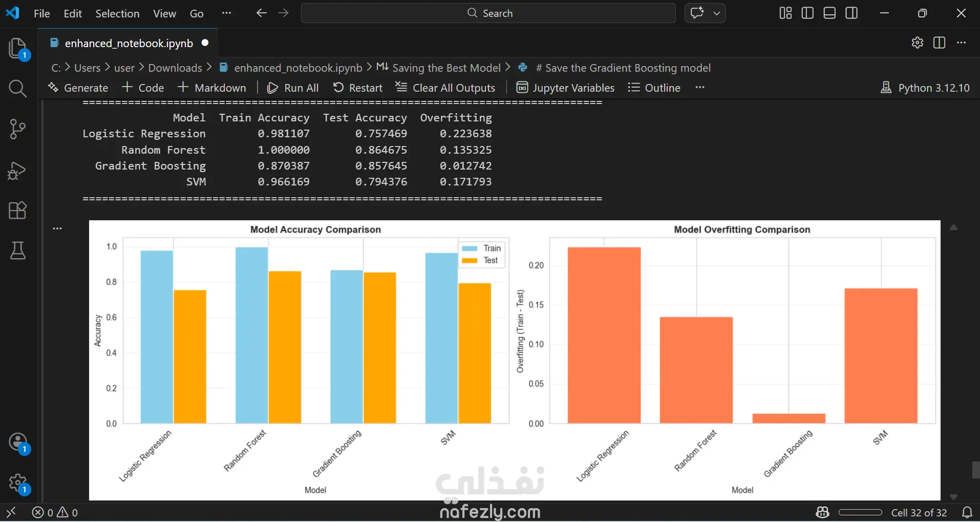Expand the cell output actions ellipsis
980x522 pixels.
click(57, 228)
